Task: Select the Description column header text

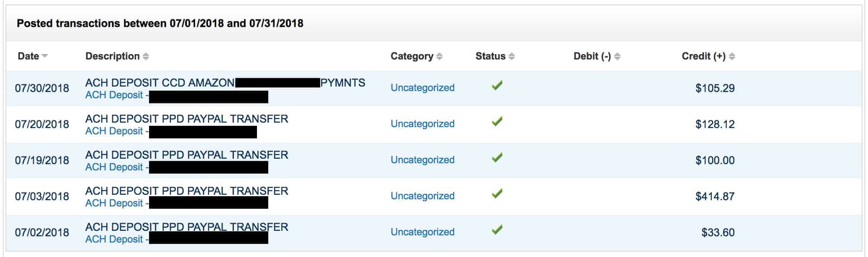Action: [x=112, y=56]
